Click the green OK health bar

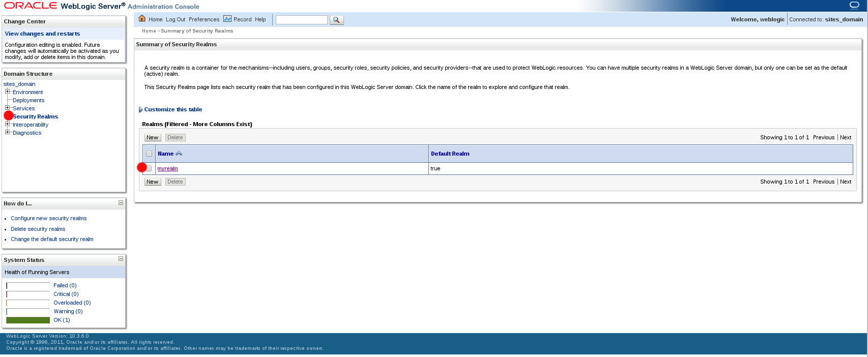click(28, 320)
